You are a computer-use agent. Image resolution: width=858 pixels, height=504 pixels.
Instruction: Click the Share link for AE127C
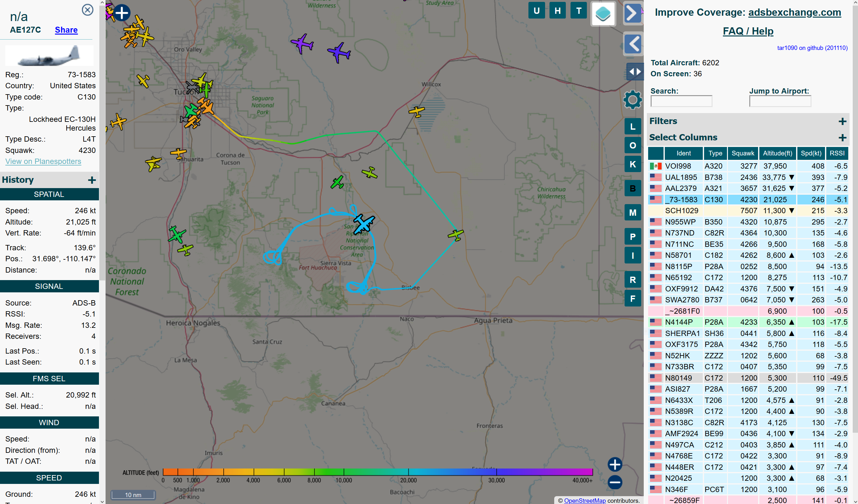(66, 30)
